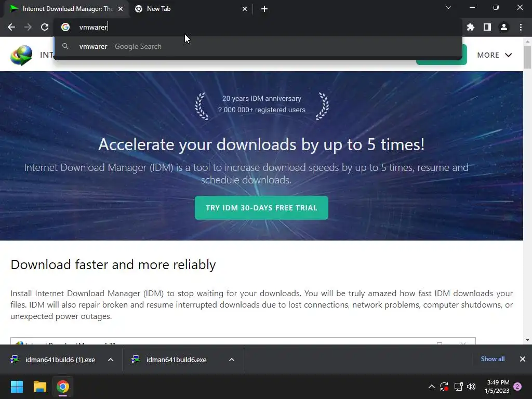Open the network tray icon
The height and width of the screenshot is (399, 532).
point(458,387)
